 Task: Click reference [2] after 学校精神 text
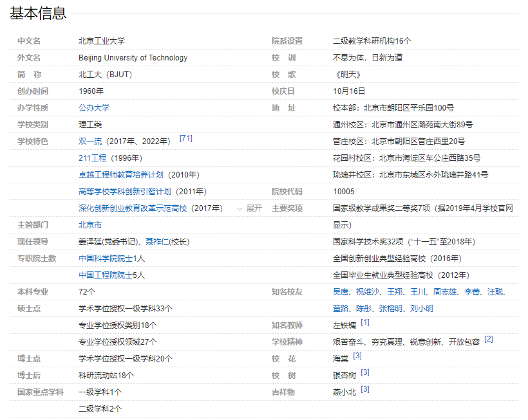pyautogui.click(x=489, y=339)
